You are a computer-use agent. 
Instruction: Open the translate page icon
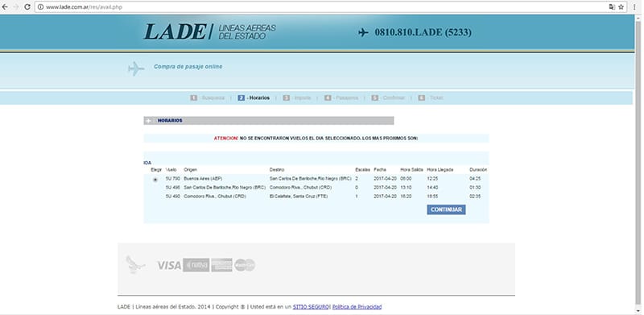coord(612,7)
